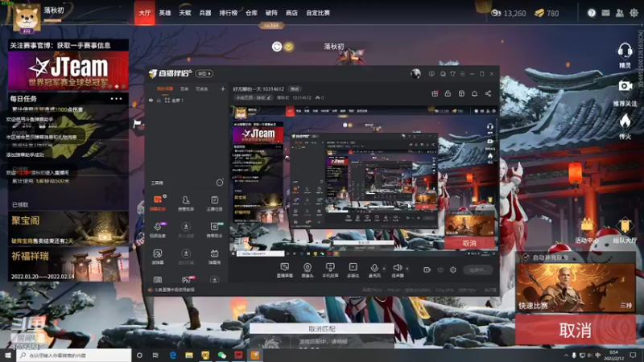Toggle 自动补充队友 checkbox
Viewport: 644px width, 362px height.
point(526,257)
